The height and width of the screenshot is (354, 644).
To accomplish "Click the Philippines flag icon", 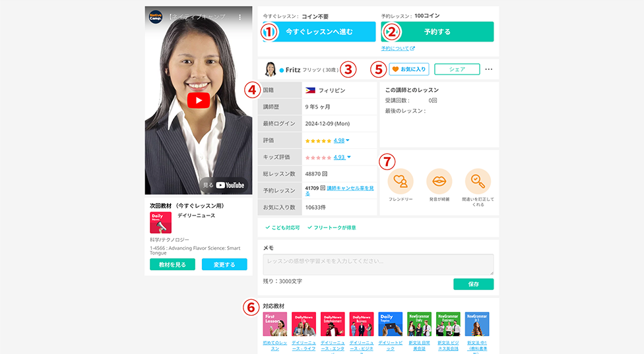I will pos(311,90).
